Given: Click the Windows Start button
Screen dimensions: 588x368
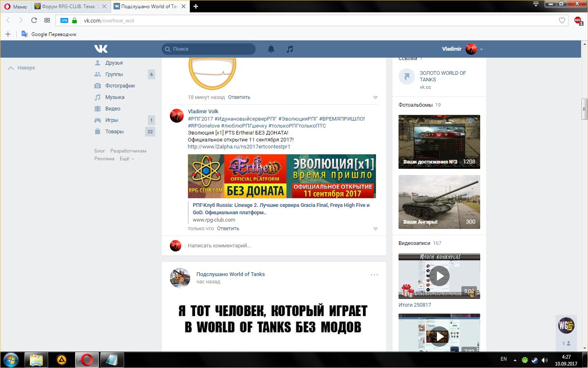Looking at the screenshot, I should point(11,360).
